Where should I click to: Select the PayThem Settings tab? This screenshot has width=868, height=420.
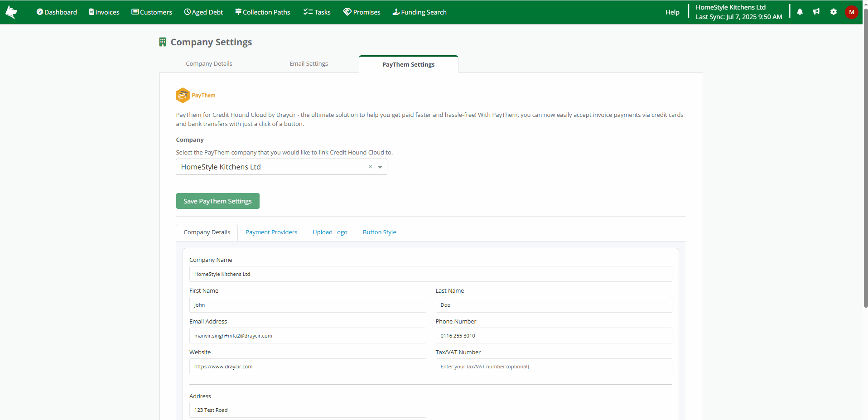click(408, 64)
